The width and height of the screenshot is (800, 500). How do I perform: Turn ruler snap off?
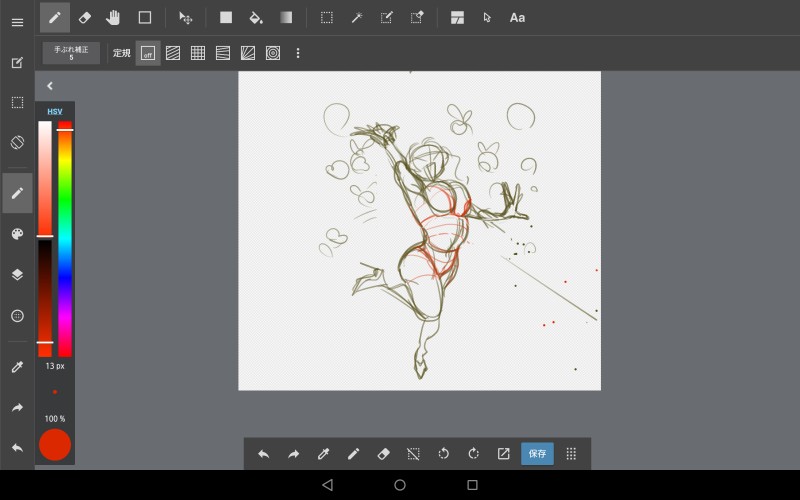(148, 53)
